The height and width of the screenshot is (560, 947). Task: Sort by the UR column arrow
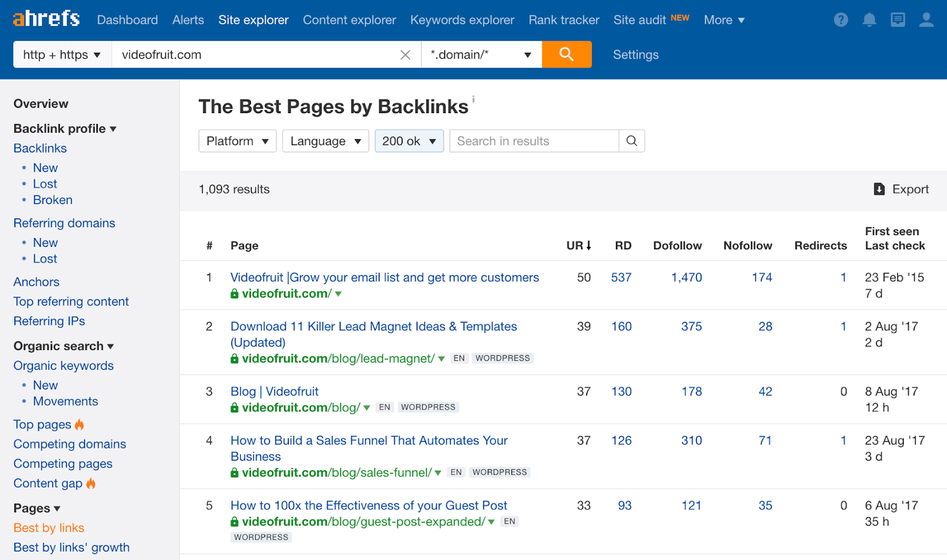(589, 245)
